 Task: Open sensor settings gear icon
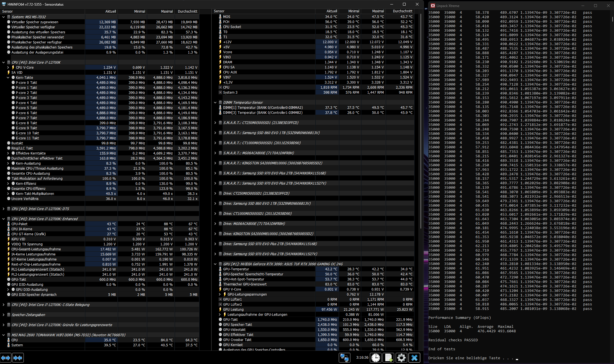(401, 358)
